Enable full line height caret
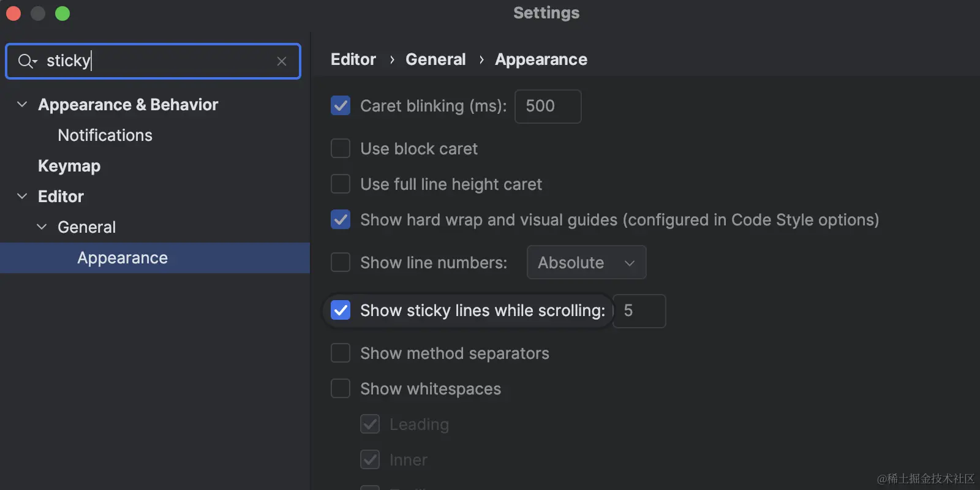Image resolution: width=980 pixels, height=490 pixels. (341, 184)
